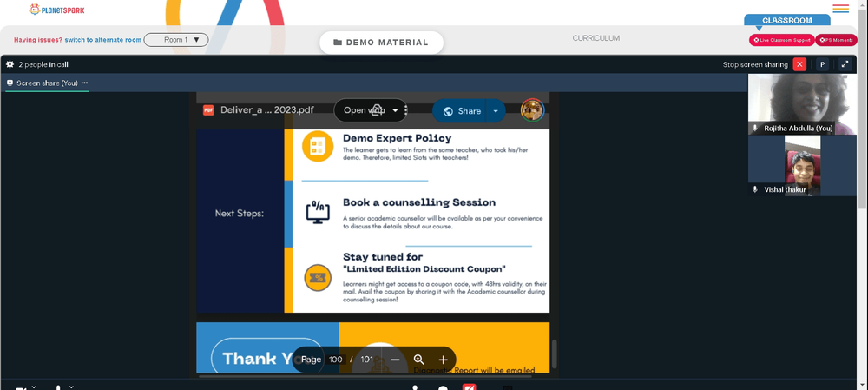This screenshot has width=868, height=390.
Task: Click the PDF viewer three-dot more menu
Action: click(x=406, y=110)
